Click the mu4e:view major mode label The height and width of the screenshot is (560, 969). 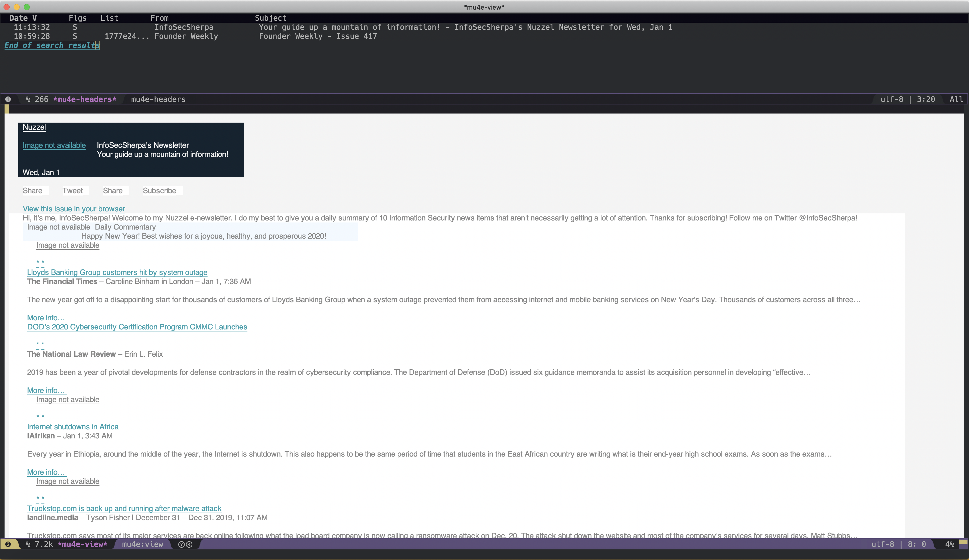(x=143, y=544)
